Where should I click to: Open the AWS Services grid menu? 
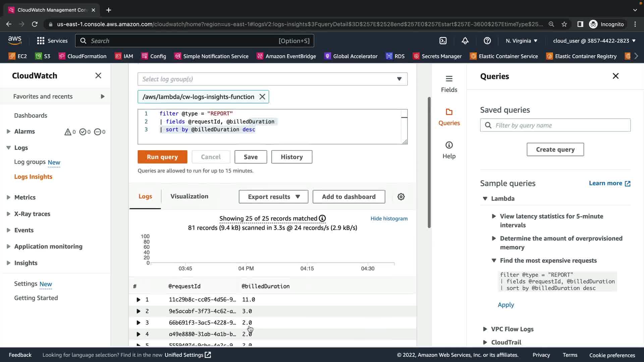[x=41, y=41]
